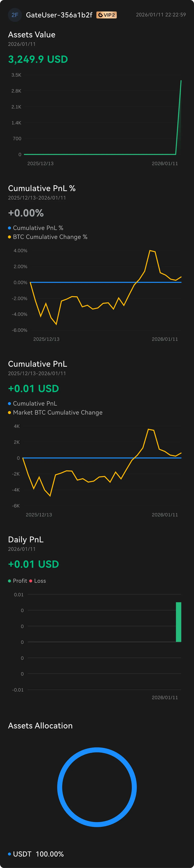Viewport: 194px width, 868px height.
Task: Click the Assets Value section heading
Action: click(x=32, y=35)
